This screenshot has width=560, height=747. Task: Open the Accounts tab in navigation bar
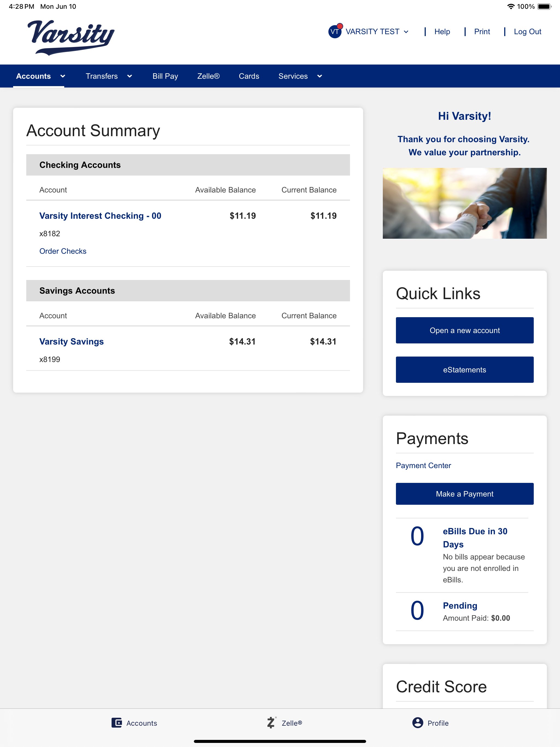pyautogui.click(x=33, y=76)
